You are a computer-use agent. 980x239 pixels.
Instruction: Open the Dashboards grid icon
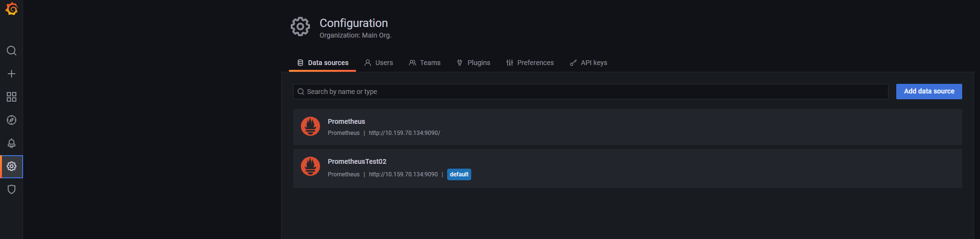(x=12, y=97)
